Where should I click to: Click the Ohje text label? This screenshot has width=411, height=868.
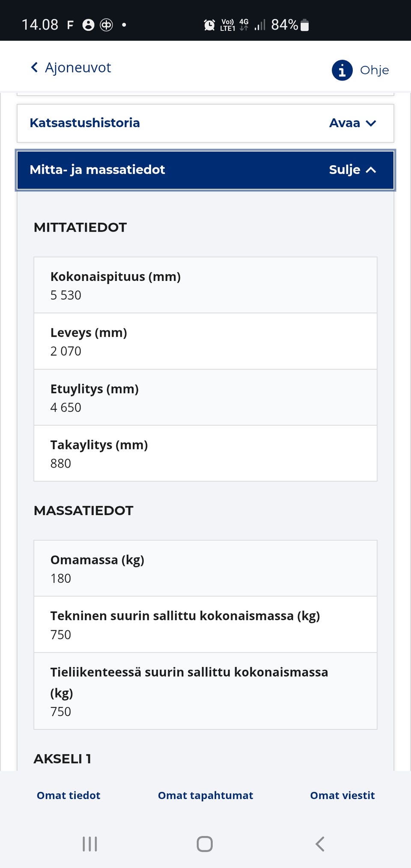(x=374, y=70)
